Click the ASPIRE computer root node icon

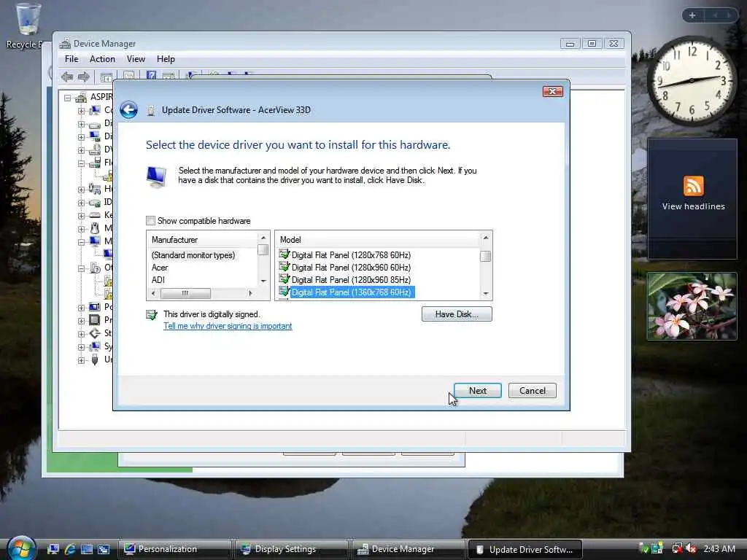pos(81,97)
